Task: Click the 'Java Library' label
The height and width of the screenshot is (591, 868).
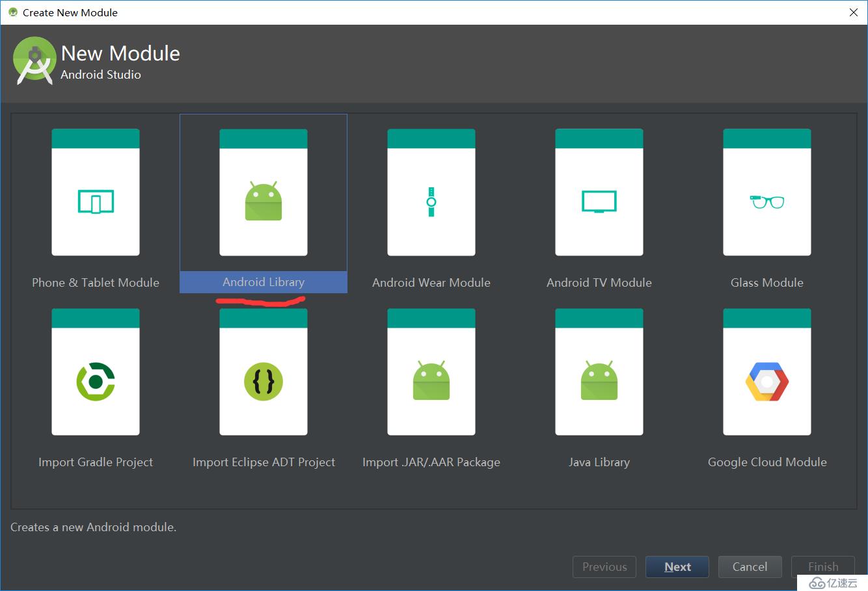Action: pyautogui.click(x=599, y=462)
